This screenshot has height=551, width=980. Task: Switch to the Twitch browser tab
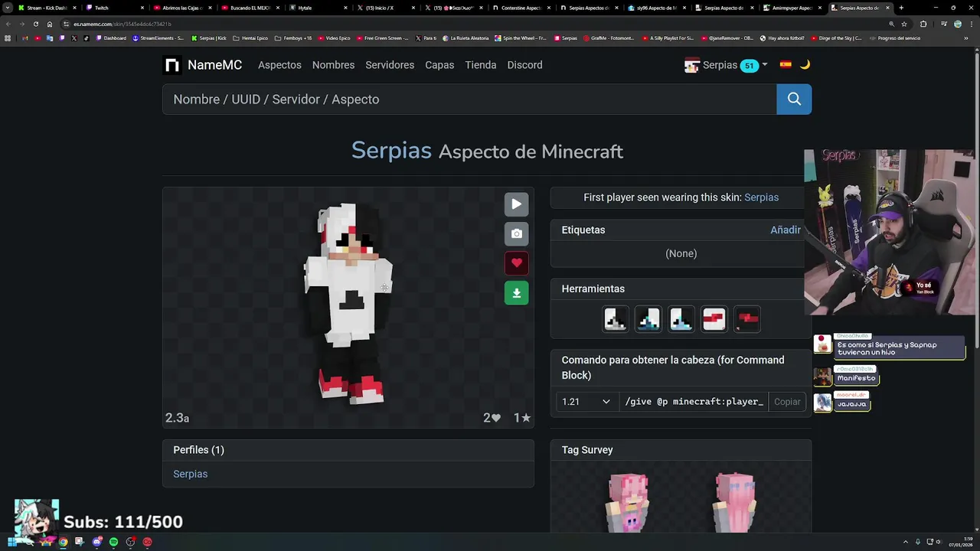[115, 8]
